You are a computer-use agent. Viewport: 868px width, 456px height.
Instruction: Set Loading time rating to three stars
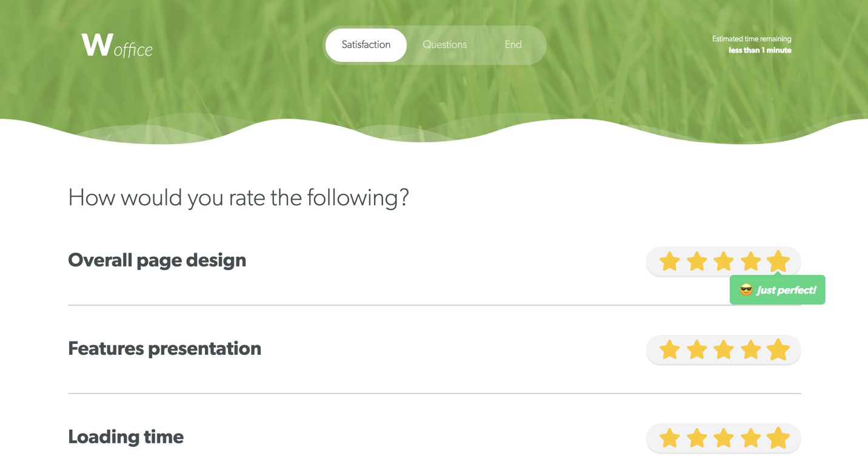point(724,438)
